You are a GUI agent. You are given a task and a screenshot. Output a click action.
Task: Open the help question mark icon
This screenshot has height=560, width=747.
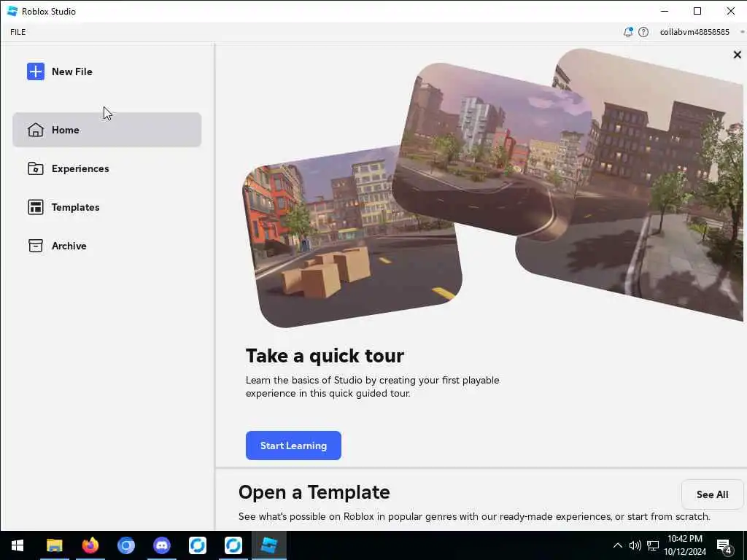click(643, 32)
